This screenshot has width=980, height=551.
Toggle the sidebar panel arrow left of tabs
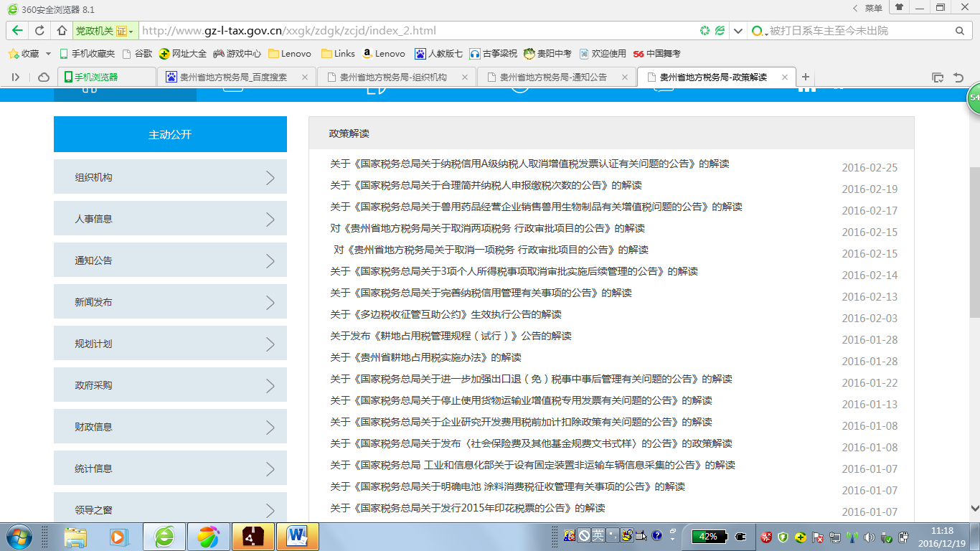[16, 77]
